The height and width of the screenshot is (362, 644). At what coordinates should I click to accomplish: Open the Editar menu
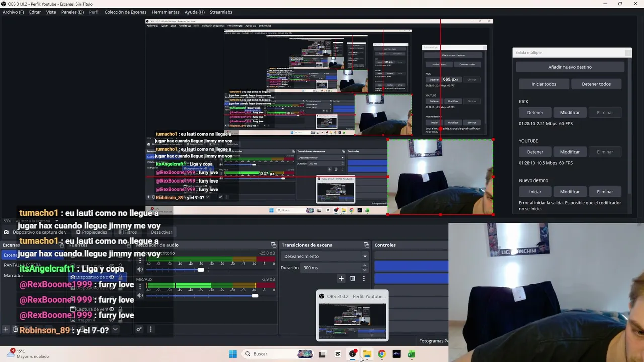tap(35, 12)
